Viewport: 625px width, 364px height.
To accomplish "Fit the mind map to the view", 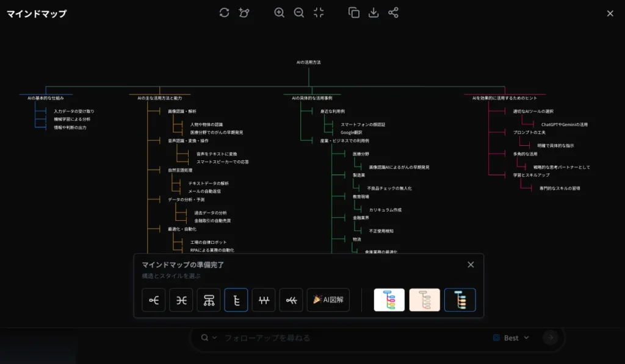I will 318,12.
